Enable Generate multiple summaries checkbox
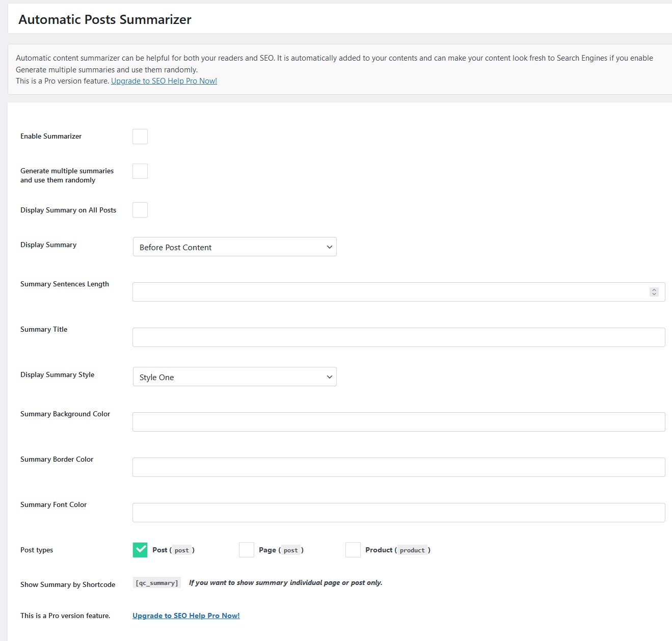 pyautogui.click(x=140, y=171)
